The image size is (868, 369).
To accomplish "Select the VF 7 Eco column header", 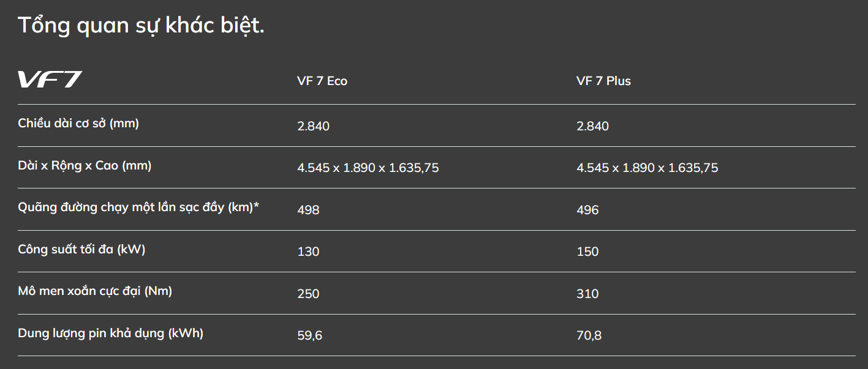I will click(322, 81).
